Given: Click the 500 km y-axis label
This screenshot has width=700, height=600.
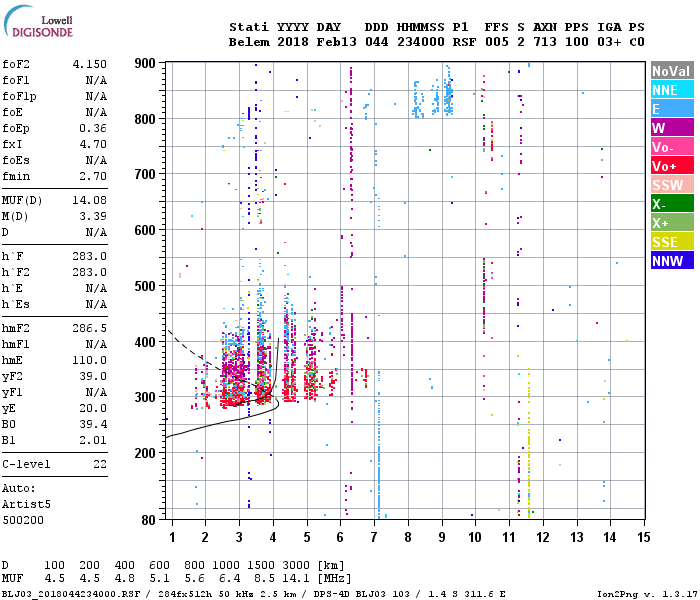Looking at the screenshot, I should (x=145, y=286).
